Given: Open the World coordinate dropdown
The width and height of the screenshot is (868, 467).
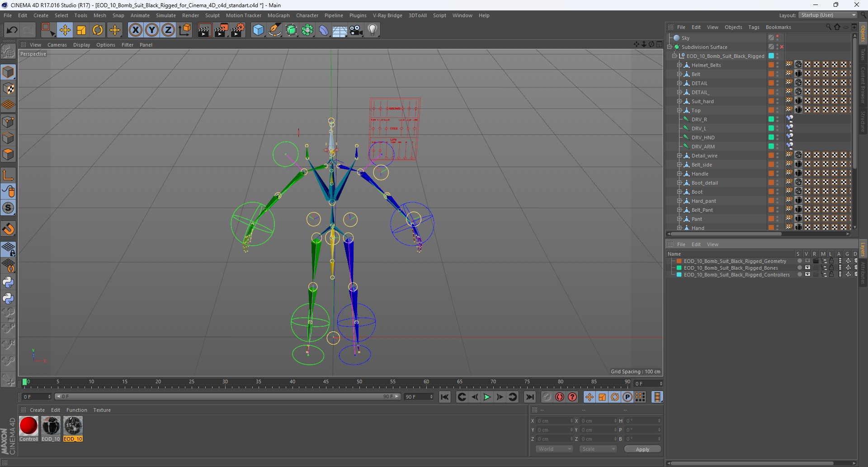Looking at the screenshot, I should [554, 449].
